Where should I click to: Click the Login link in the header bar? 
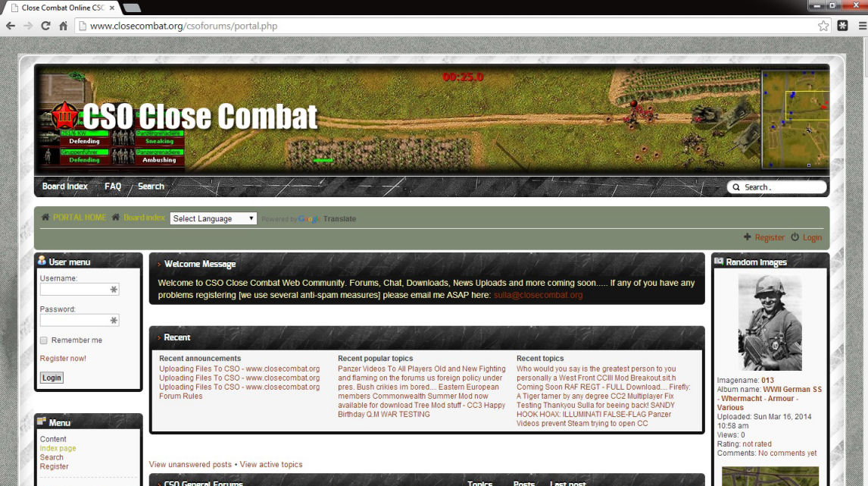(812, 237)
